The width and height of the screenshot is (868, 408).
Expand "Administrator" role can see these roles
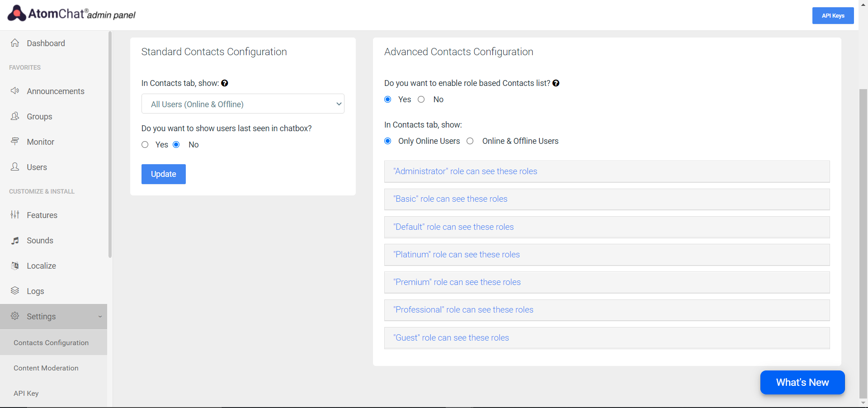607,171
